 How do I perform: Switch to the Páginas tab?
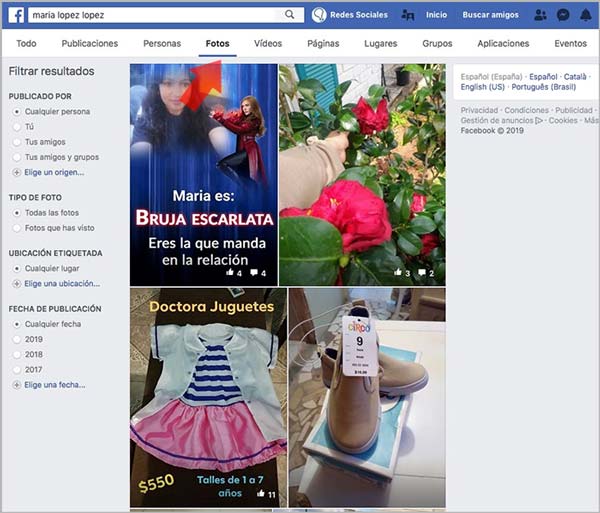[x=323, y=44]
